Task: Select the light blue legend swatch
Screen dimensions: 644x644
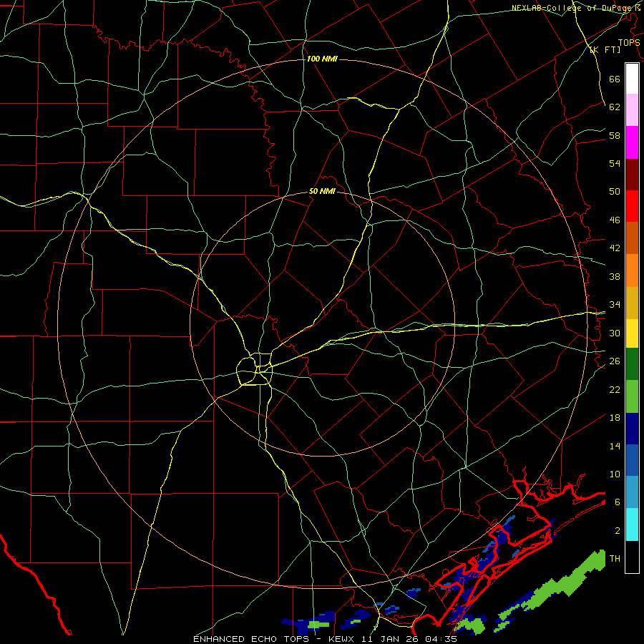Action: 632,492
